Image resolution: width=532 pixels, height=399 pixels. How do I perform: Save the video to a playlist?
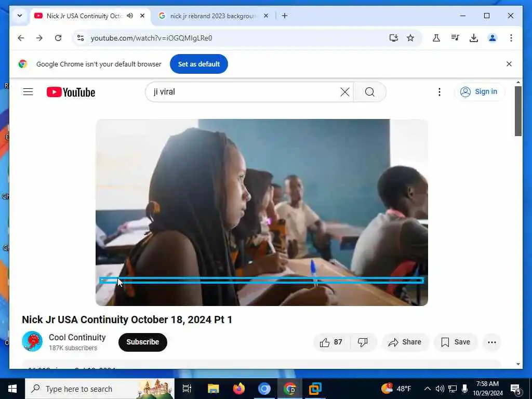(x=456, y=342)
